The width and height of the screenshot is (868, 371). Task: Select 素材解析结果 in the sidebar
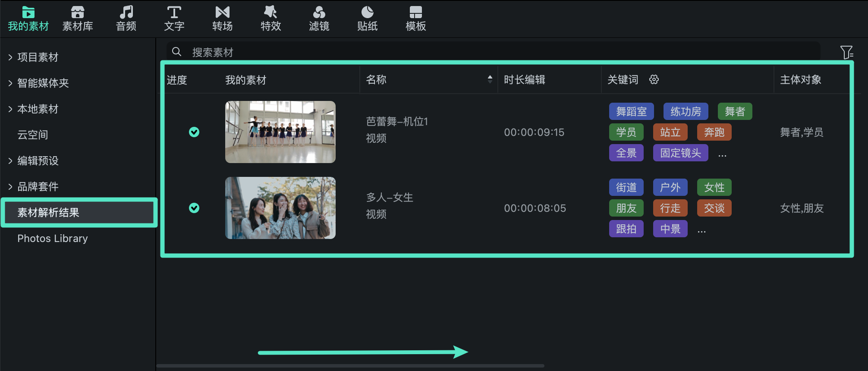click(79, 213)
